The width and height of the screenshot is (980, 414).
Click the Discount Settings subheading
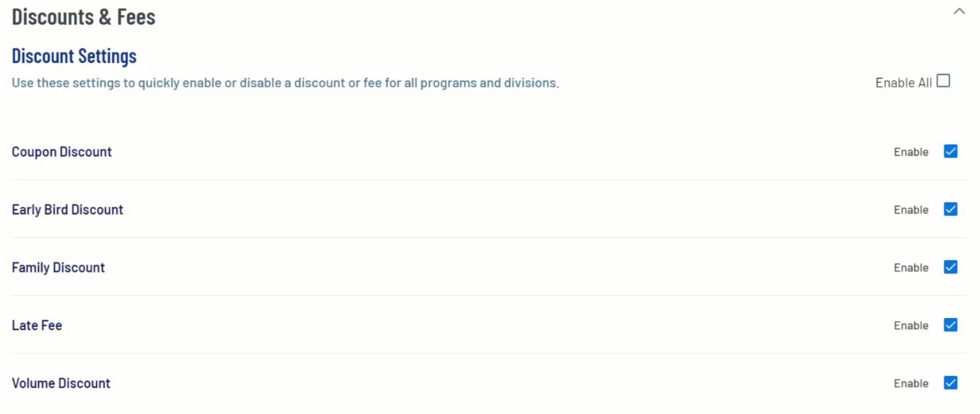point(74,56)
